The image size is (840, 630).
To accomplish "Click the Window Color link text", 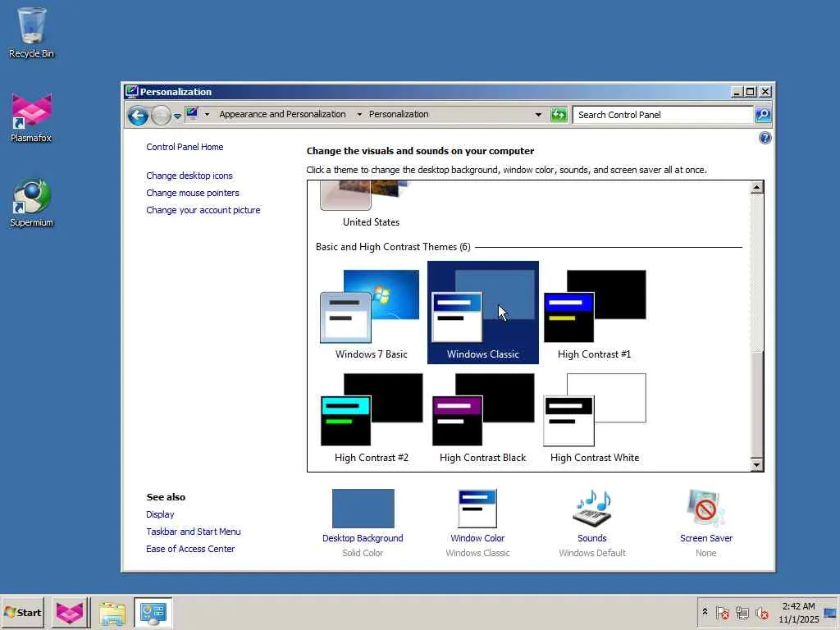I will [477, 538].
